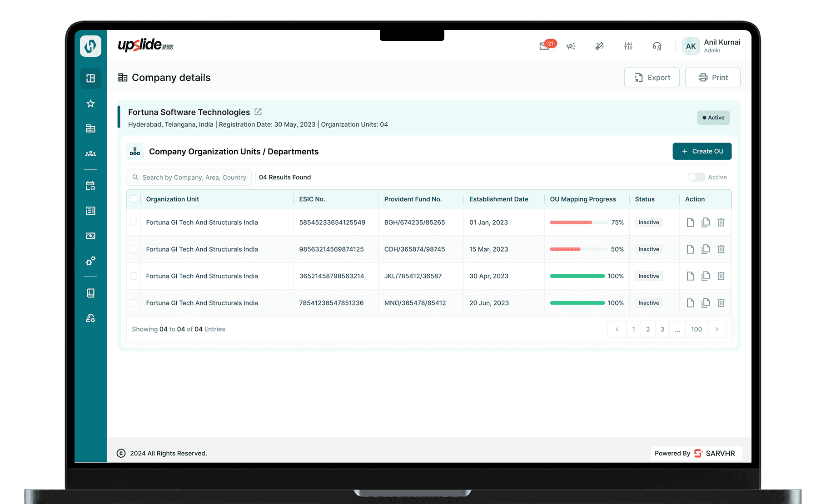The image size is (826, 504).
Task: Open the messages icon with 21 notifications
Action: point(544,46)
